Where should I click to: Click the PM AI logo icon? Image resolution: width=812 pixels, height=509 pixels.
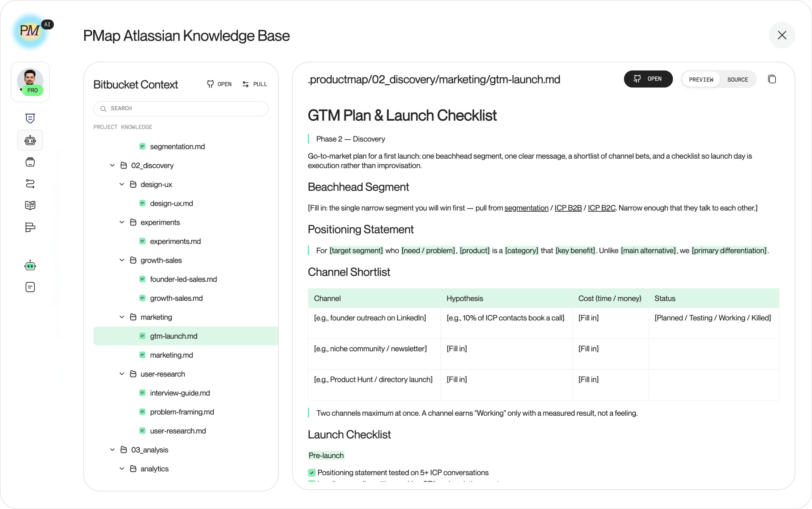[31, 31]
